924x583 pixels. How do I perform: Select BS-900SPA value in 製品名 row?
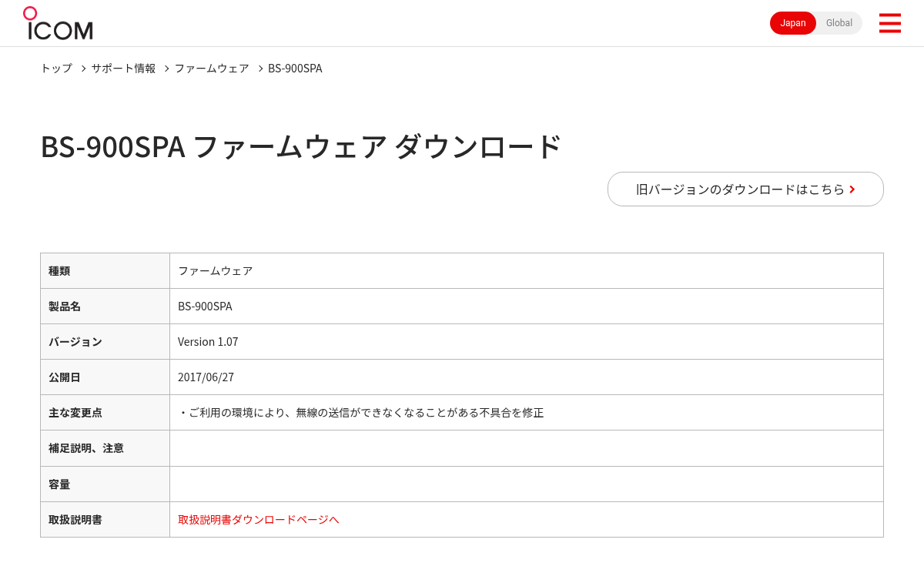(205, 306)
